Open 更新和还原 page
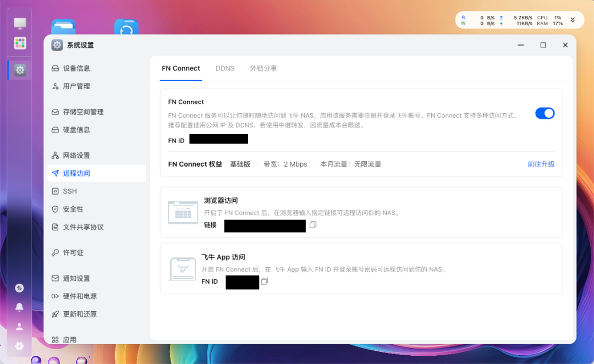Screen dimensions: 594x364 click(97, 314)
